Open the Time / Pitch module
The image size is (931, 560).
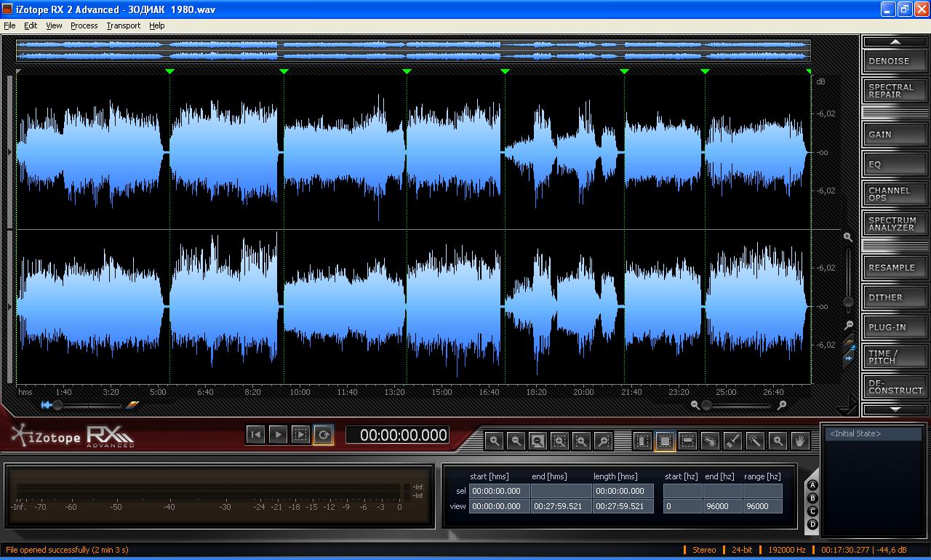coord(895,357)
